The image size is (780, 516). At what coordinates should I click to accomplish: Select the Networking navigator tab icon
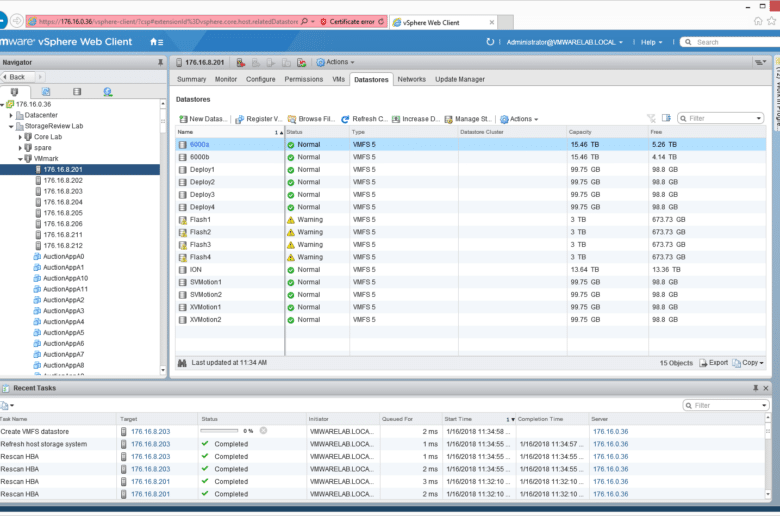click(107, 92)
